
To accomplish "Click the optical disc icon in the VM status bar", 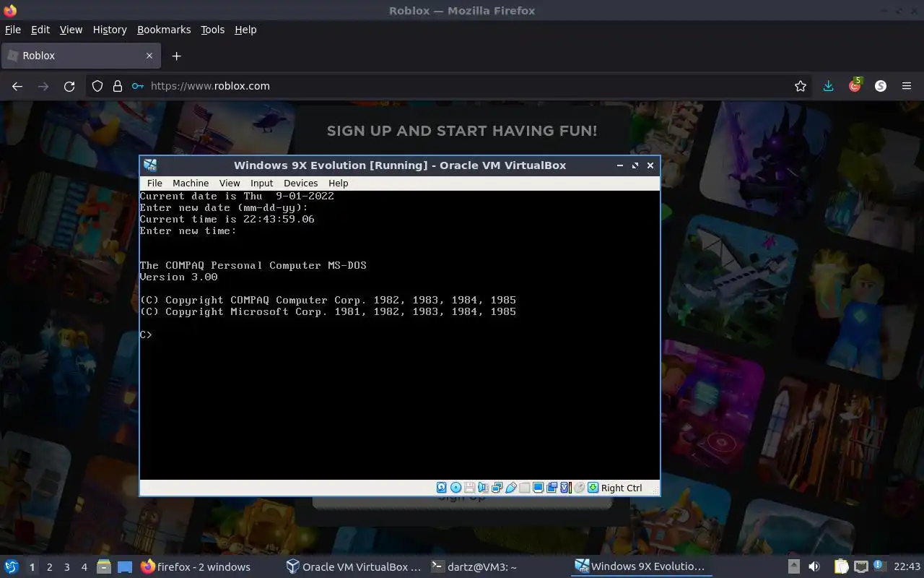I will click(x=456, y=488).
